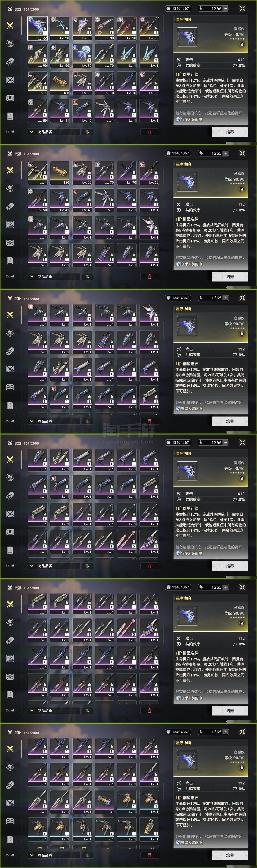
Task: Select the Lv. 50 dark sword weapon in topmost grid
Action: (x=37, y=111)
